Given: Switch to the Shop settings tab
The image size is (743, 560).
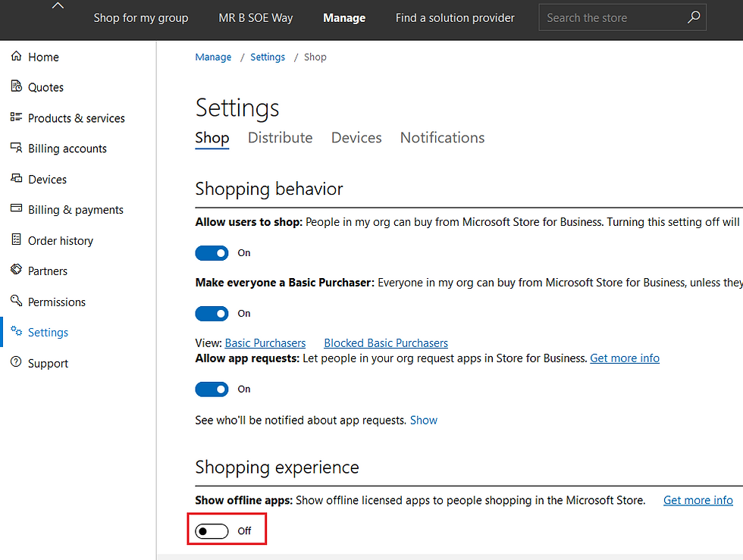Looking at the screenshot, I should pos(212,138).
